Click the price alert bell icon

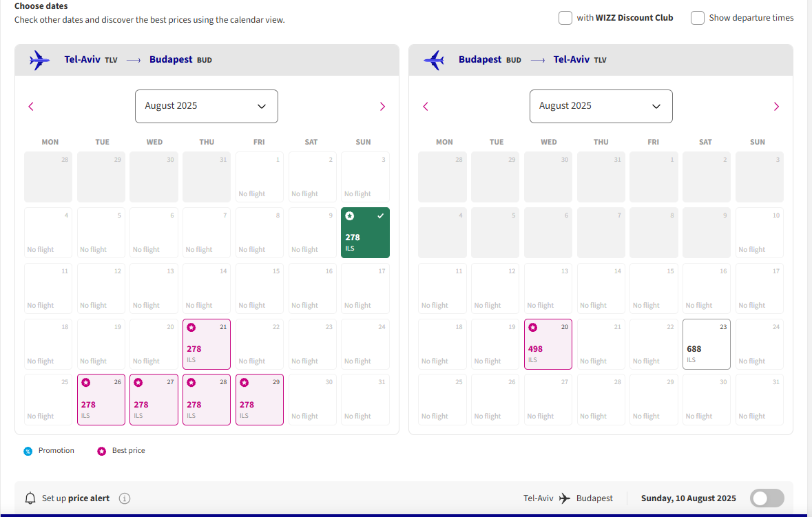[x=30, y=498]
